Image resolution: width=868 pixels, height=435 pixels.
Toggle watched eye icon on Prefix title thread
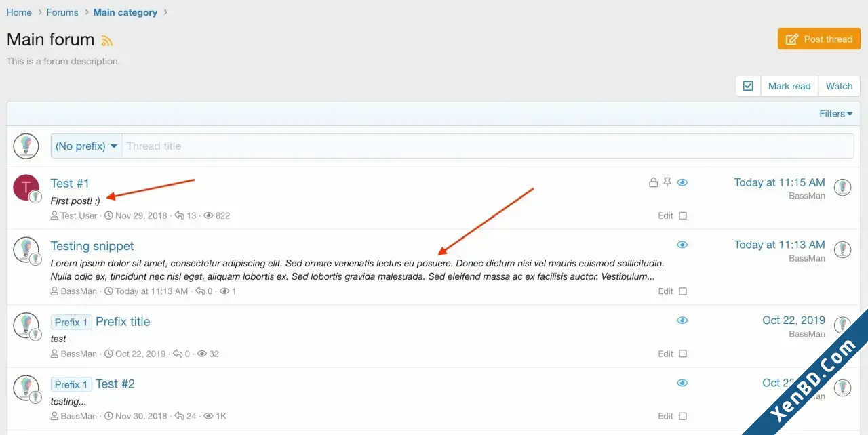click(x=682, y=320)
